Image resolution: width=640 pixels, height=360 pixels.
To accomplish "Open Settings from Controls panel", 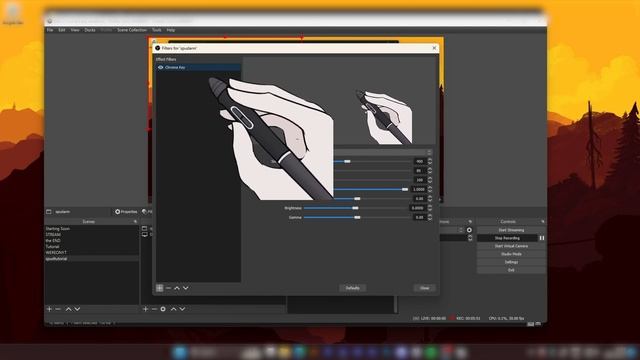I will coord(511,262).
